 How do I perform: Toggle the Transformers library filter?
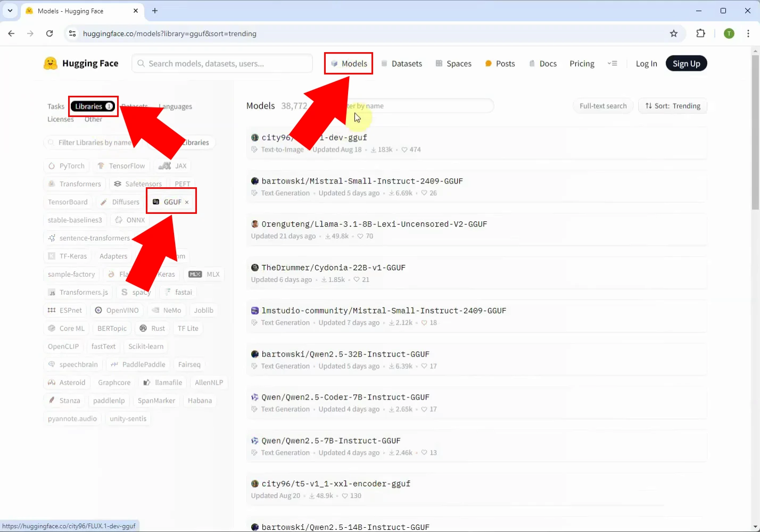(74, 184)
